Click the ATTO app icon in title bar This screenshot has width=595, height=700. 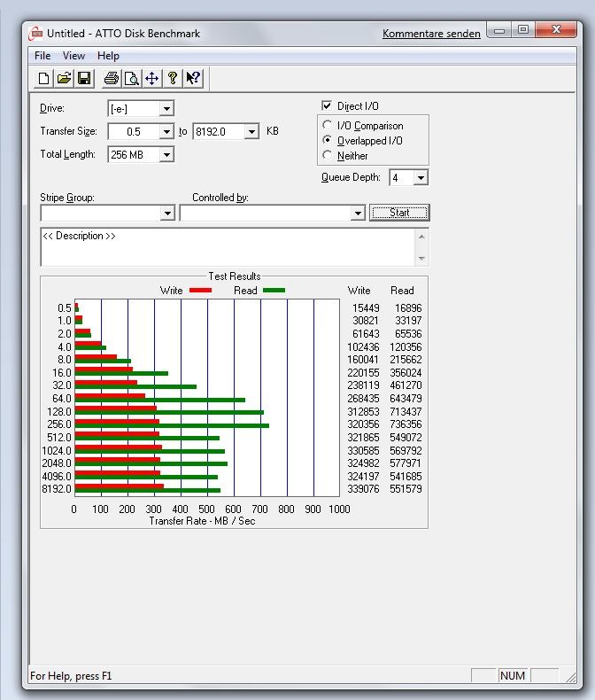point(35,34)
